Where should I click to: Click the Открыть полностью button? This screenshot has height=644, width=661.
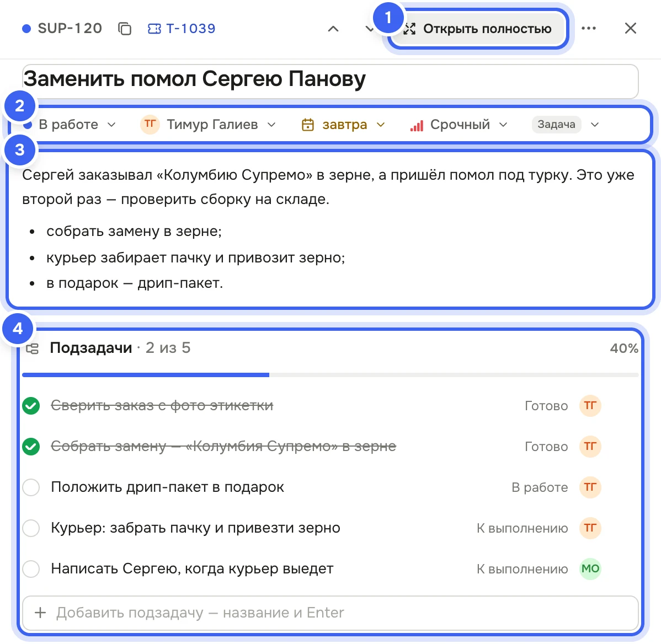coord(478,29)
